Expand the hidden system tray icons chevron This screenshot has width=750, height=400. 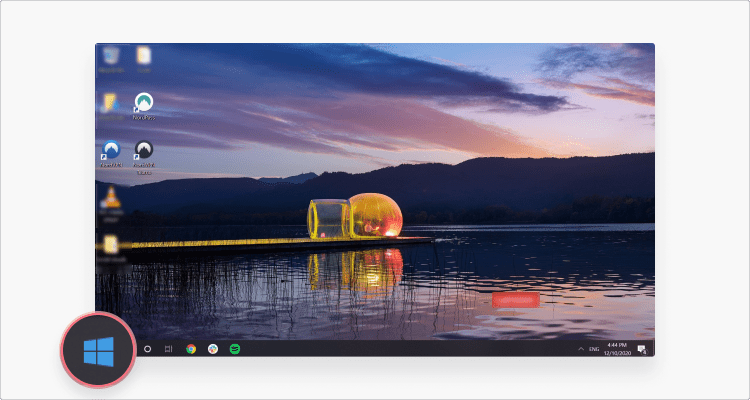point(581,349)
